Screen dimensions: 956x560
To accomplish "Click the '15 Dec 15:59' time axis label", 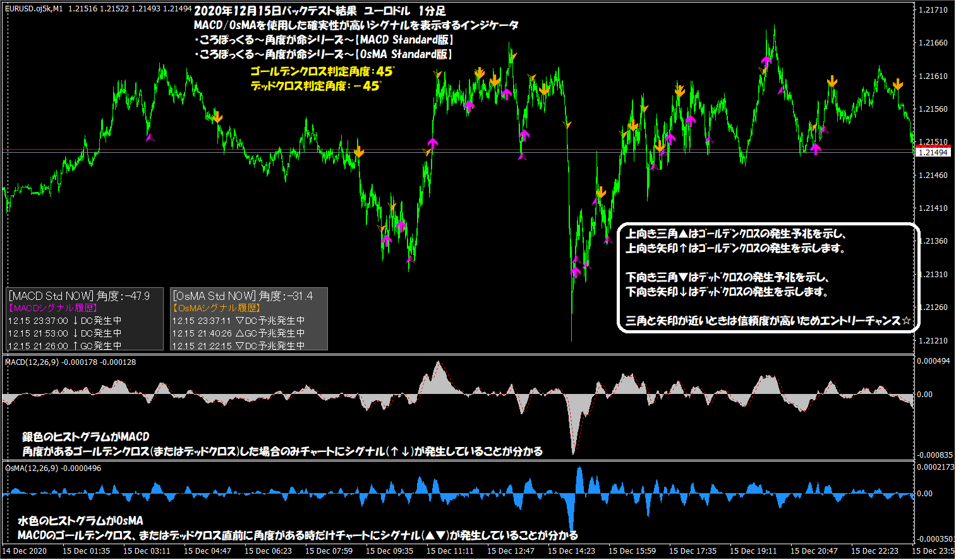I will 632,551.
